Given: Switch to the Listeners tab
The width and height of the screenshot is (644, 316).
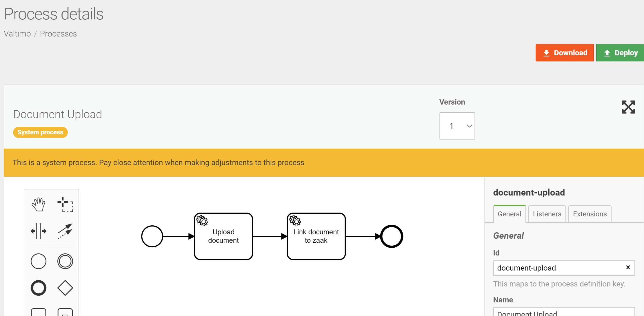Looking at the screenshot, I should click(547, 214).
